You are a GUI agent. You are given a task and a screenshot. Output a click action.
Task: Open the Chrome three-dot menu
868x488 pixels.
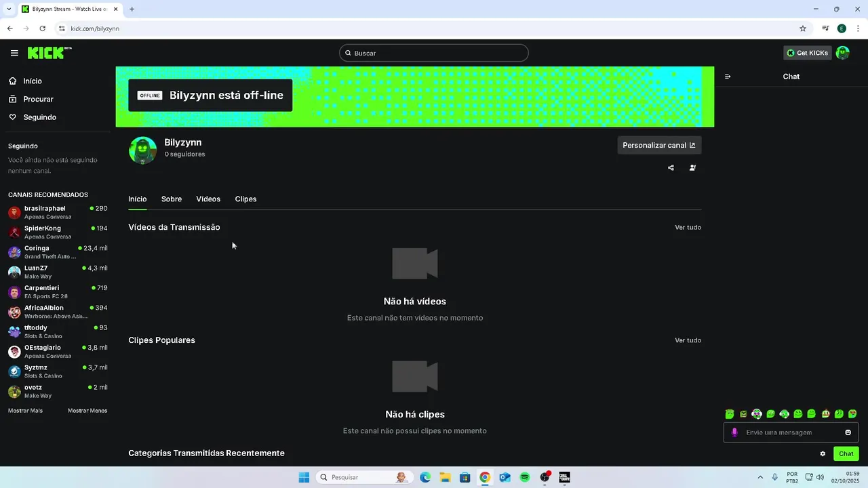pyautogui.click(x=858, y=28)
